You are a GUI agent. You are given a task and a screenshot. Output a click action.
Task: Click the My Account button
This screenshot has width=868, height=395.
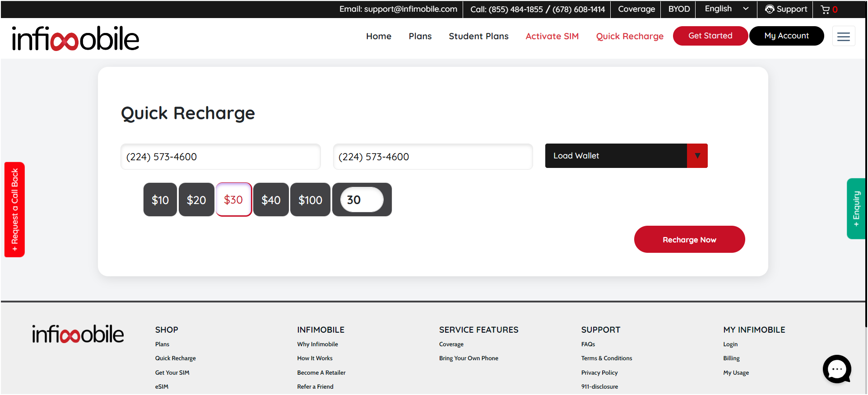pyautogui.click(x=787, y=36)
